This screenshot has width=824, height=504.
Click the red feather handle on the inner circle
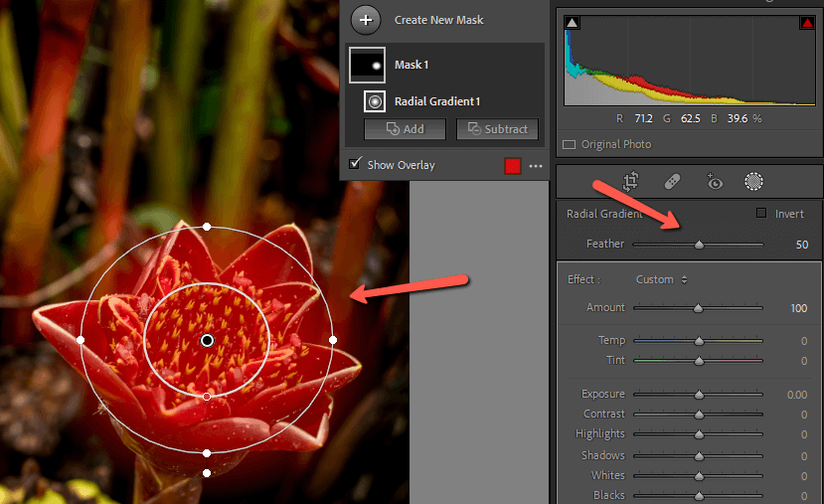tap(207, 397)
